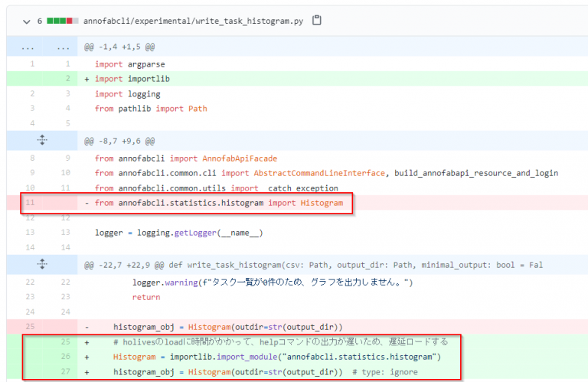588x382 pixels.
Task: Click the hunk header '@@ -8,7 +9,6 @@'
Action: click(119, 142)
